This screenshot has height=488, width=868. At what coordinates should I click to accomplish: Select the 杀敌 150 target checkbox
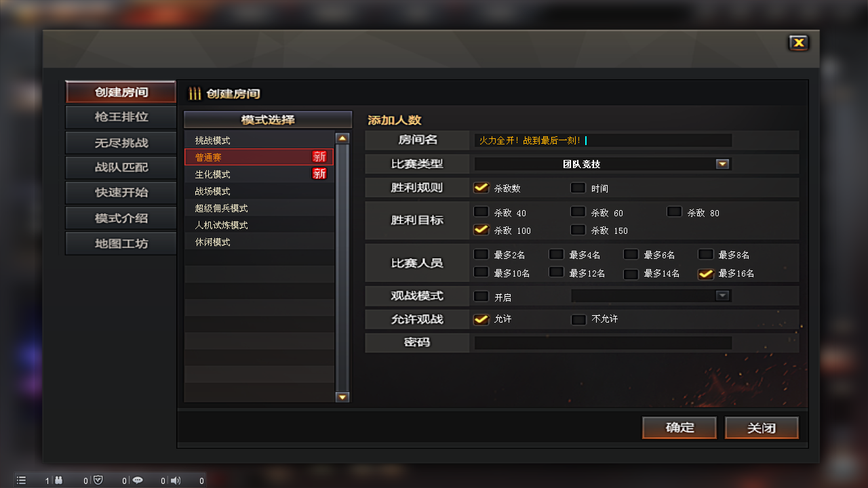point(578,230)
